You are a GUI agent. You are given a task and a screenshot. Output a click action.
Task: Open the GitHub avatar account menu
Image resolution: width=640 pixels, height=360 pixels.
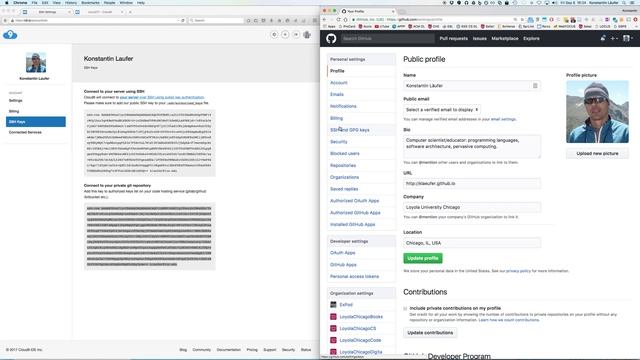tap(628, 38)
